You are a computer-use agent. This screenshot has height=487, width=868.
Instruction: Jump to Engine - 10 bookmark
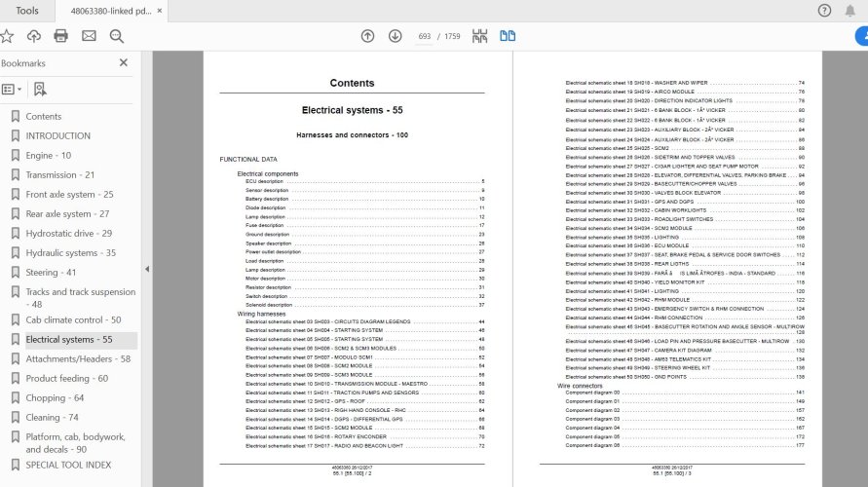click(48, 156)
